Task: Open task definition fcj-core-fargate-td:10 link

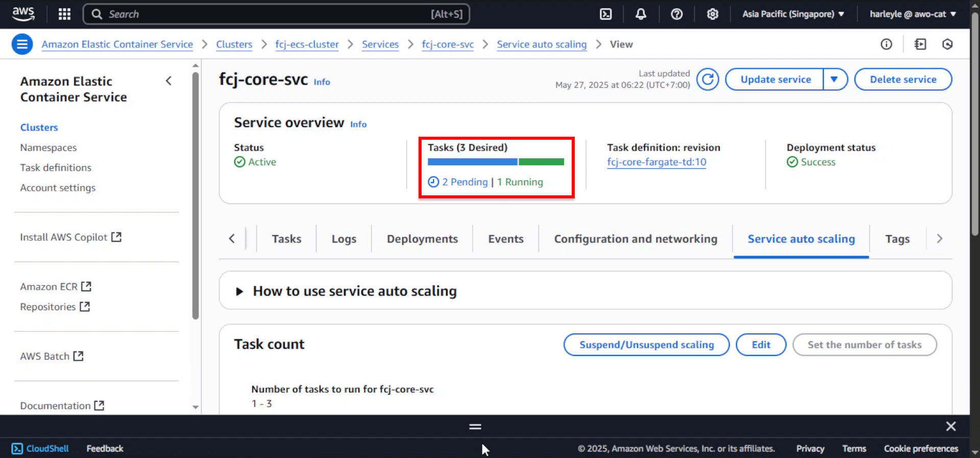Action: pyautogui.click(x=656, y=162)
